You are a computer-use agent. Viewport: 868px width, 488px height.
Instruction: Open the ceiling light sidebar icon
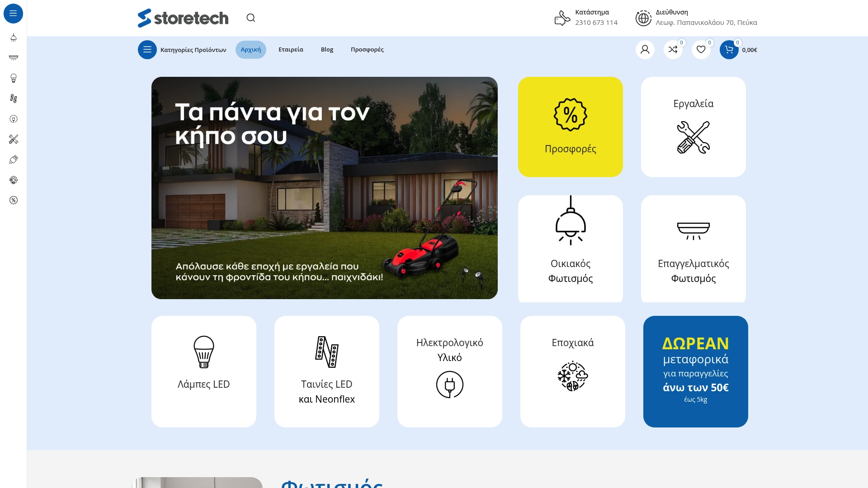tap(14, 58)
